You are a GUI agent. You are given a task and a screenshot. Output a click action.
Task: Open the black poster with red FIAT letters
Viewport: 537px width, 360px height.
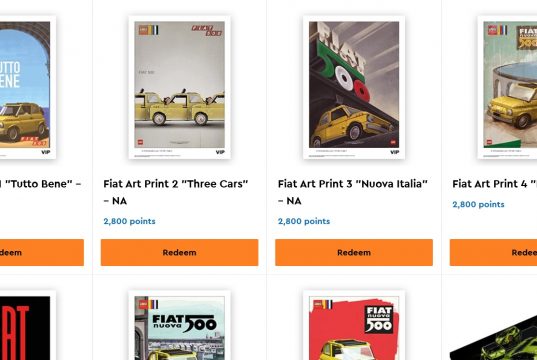(x=28, y=325)
